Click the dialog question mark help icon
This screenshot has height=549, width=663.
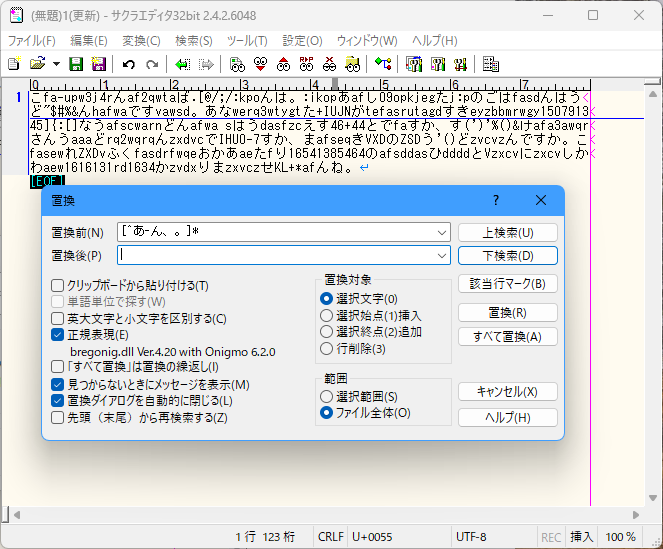point(496,200)
